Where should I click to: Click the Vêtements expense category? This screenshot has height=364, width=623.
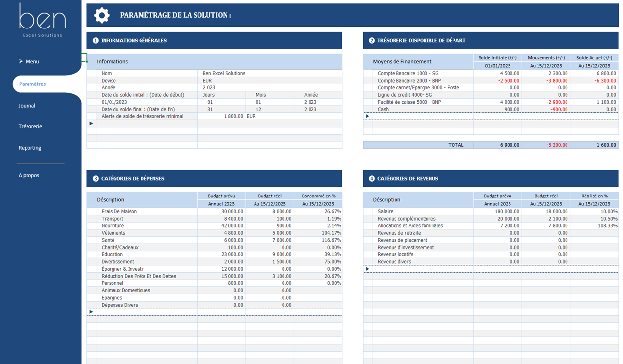pyautogui.click(x=113, y=233)
